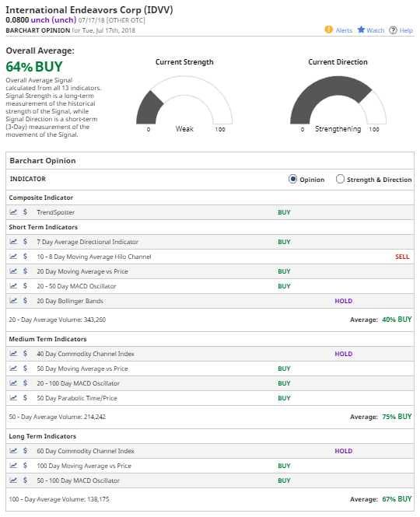
Task: Click dollar icon for 60 Day Commodity Channel Index
Action: tap(25, 451)
